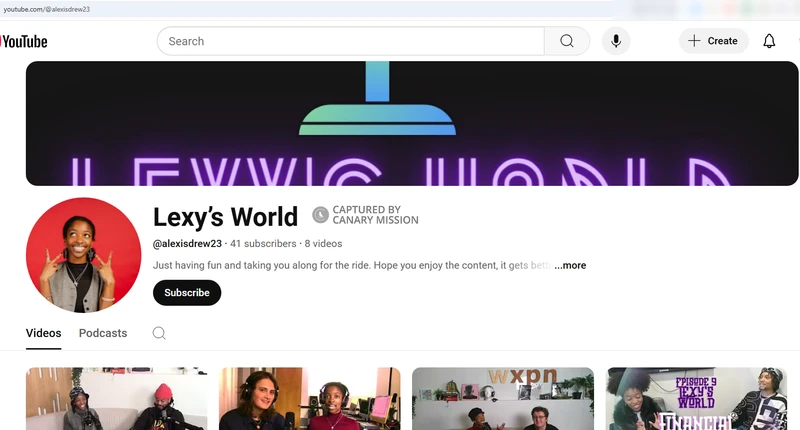The height and width of the screenshot is (430, 800).
Task: Open the channel profile picture
Action: point(83,255)
